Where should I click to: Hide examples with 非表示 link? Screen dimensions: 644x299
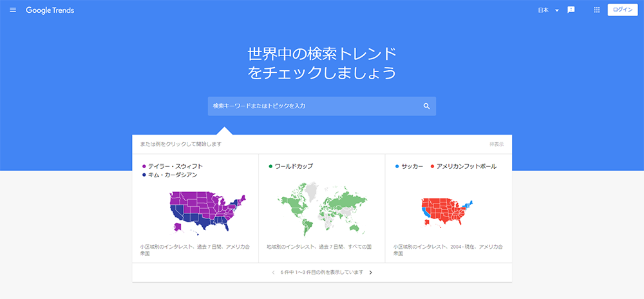click(x=496, y=144)
